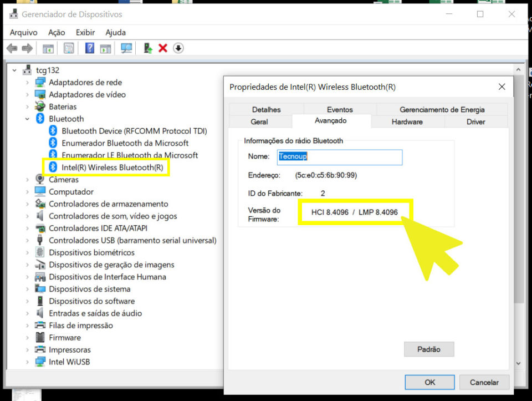Click the Entradas e saídas de áudio speaker icon
Viewport: 532px width, 401px height.
pyautogui.click(x=40, y=313)
